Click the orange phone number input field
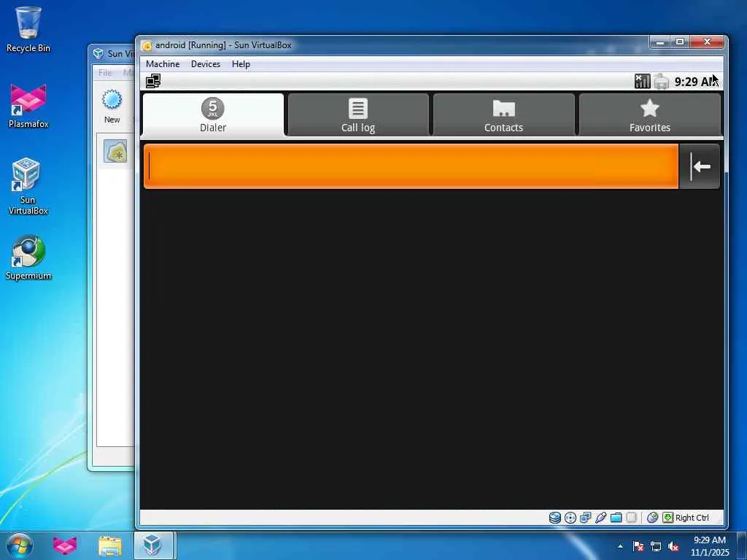Image resolution: width=747 pixels, height=560 pixels. (411, 166)
